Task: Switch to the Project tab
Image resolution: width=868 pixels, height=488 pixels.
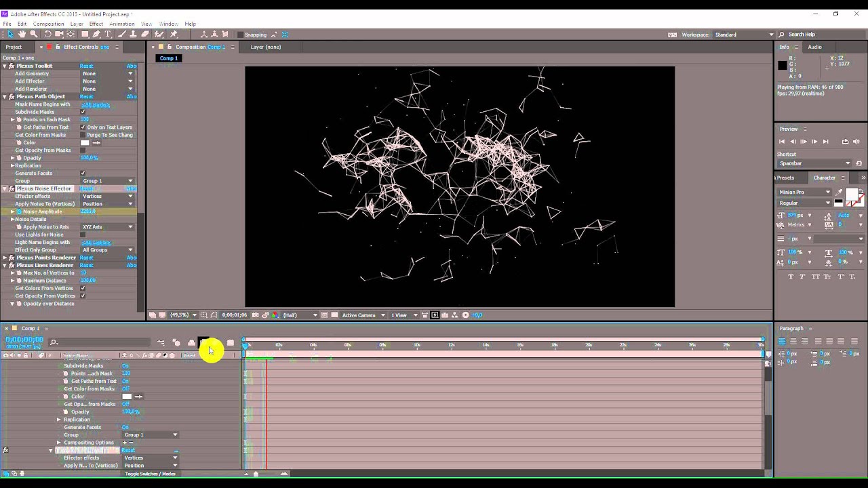Action: (14, 47)
